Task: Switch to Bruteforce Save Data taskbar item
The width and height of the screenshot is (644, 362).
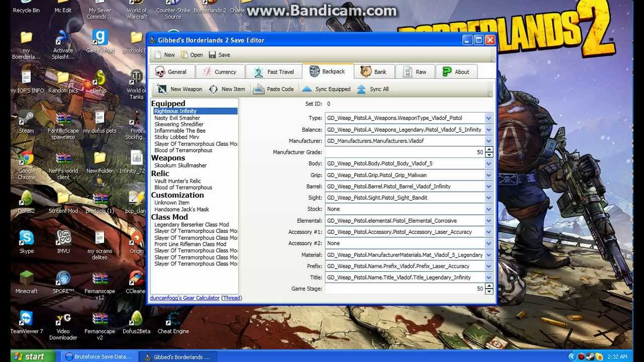Action: [99, 357]
